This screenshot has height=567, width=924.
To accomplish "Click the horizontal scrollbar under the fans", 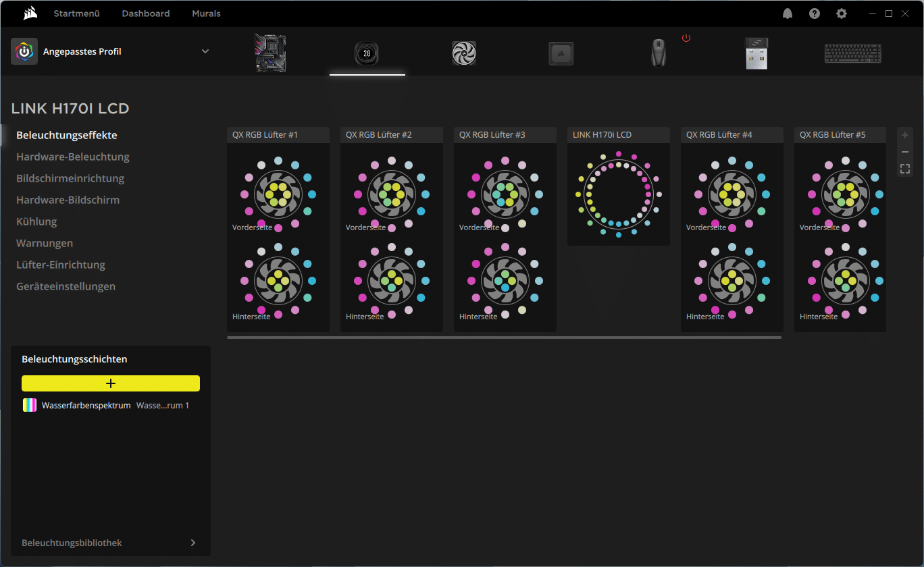I will point(504,337).
